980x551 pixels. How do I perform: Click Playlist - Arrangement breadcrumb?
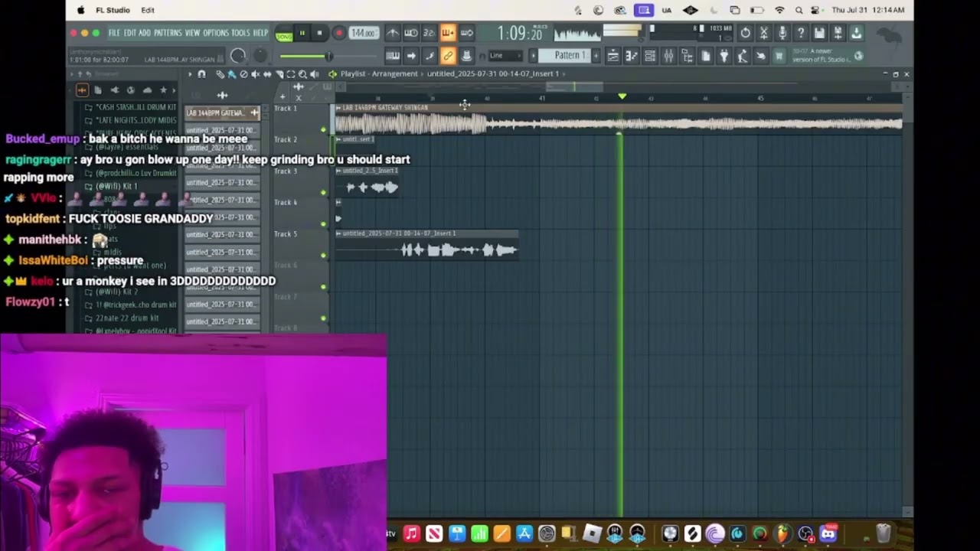click(379, 74)
